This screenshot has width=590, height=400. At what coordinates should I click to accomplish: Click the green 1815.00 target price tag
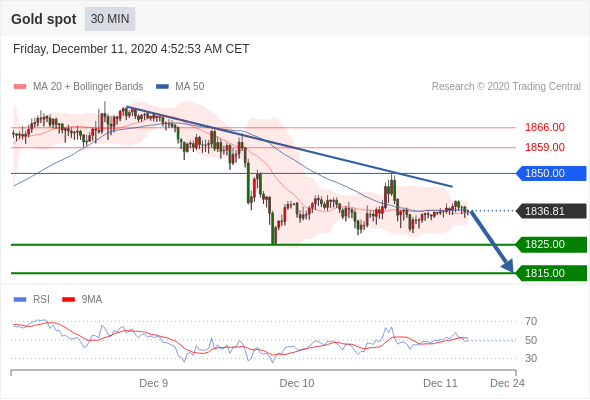coord(551,273)
